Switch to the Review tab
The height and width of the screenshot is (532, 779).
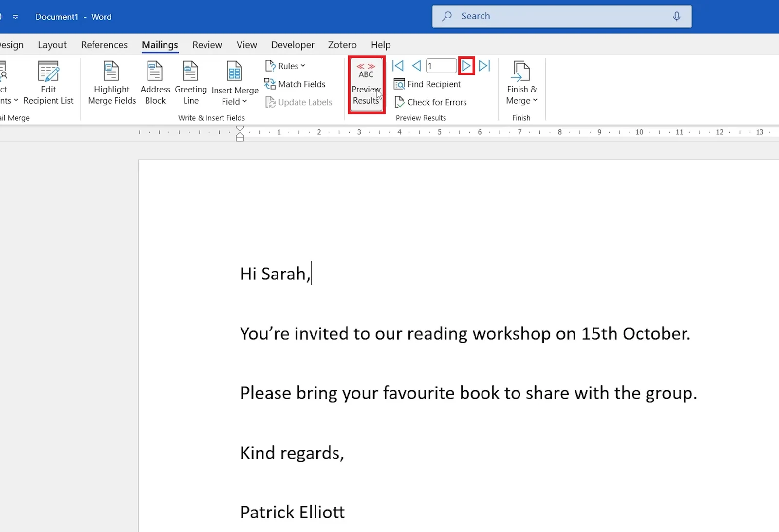pos(207,45)
